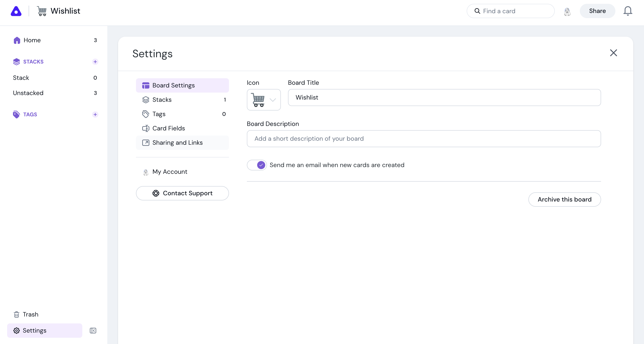
Task: Click the user avatar in top bar
Action: click(567, 11)
